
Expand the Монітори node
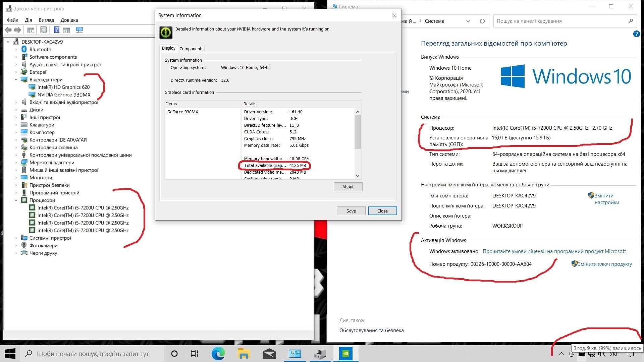[16, 178]
